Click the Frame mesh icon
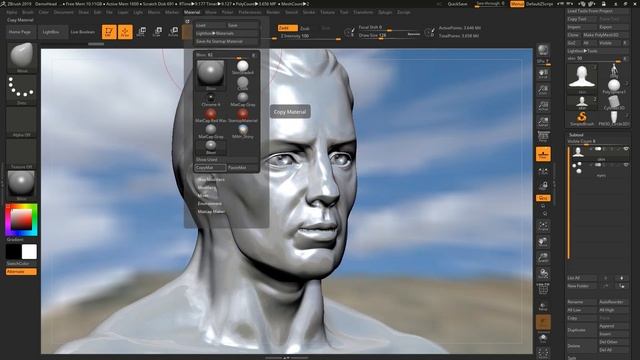 543,226
